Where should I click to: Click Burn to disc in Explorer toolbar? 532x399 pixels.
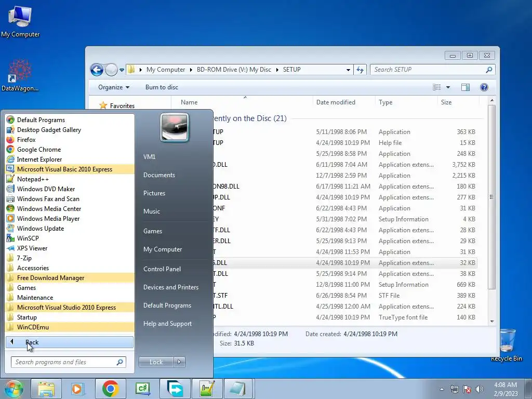click(162, 87)
